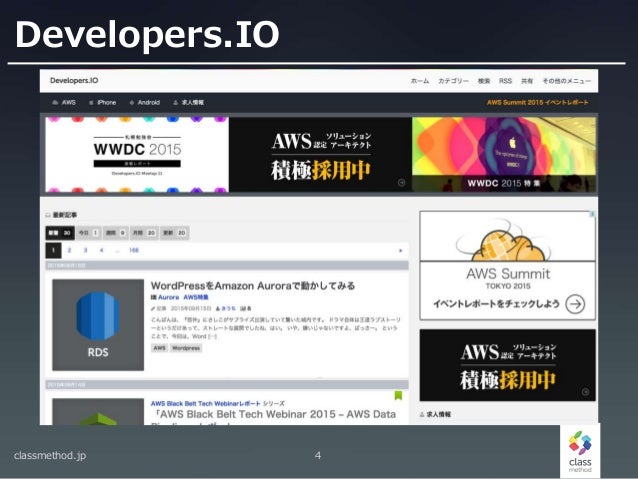638x479 pixels.
Task: Open the AWS Black Belt Tech Webinar 2015 article
Action: tap(273, 415)
